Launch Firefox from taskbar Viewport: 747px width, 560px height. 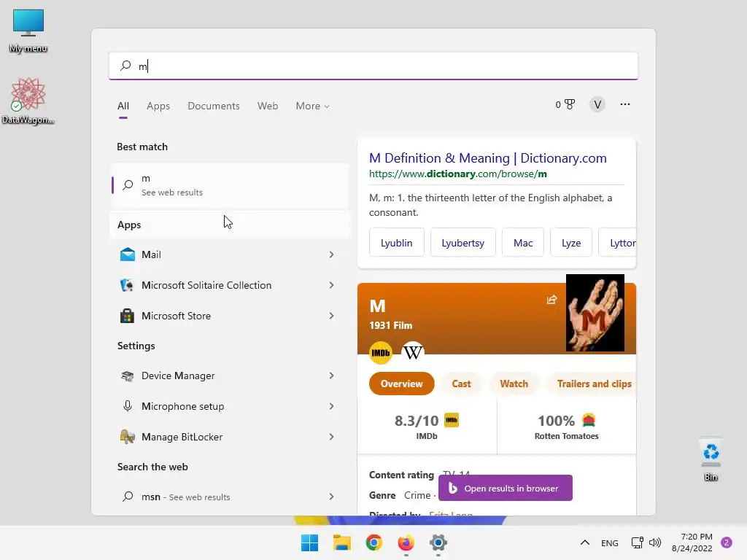click(x=406, y=542)
